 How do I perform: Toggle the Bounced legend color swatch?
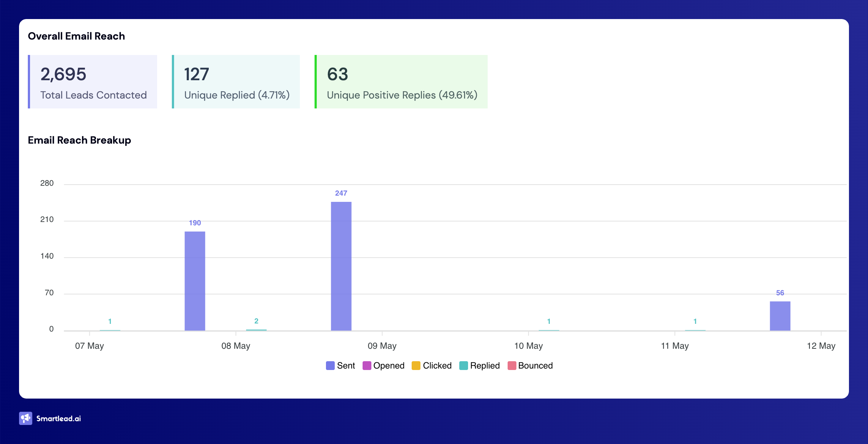512,366
